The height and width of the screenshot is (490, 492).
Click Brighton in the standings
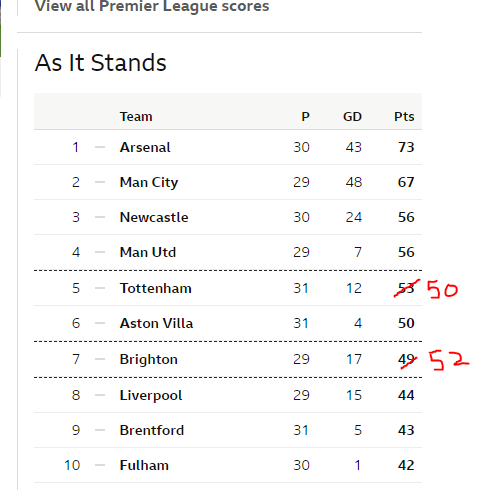(149, 360)
